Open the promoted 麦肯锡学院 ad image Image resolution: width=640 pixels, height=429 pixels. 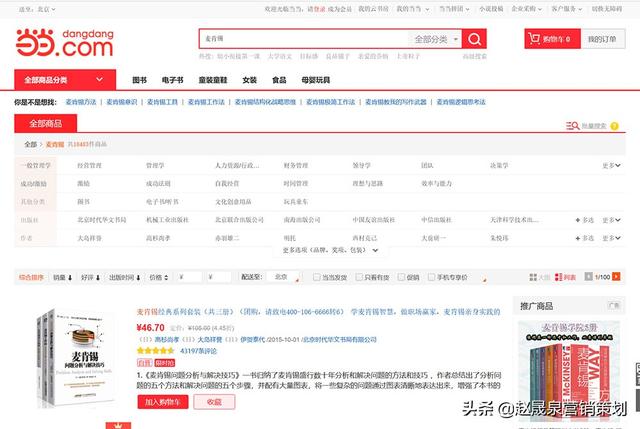point(569,371)
